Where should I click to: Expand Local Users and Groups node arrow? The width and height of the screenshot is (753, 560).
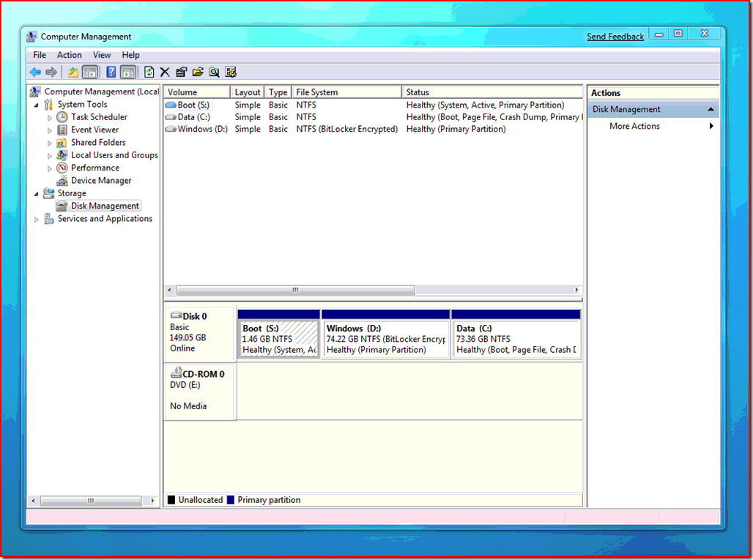pos(50,155)
